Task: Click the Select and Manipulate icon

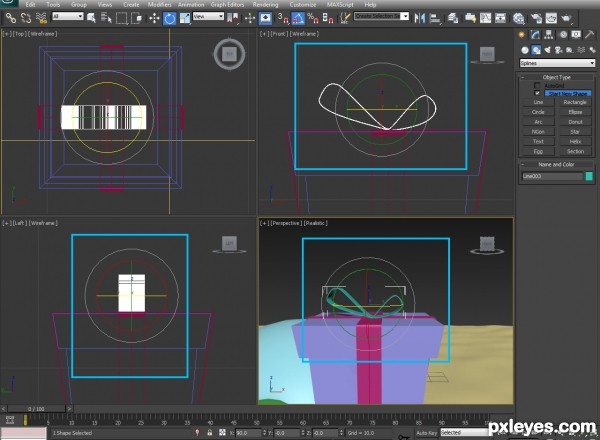Action: [249, 18]
